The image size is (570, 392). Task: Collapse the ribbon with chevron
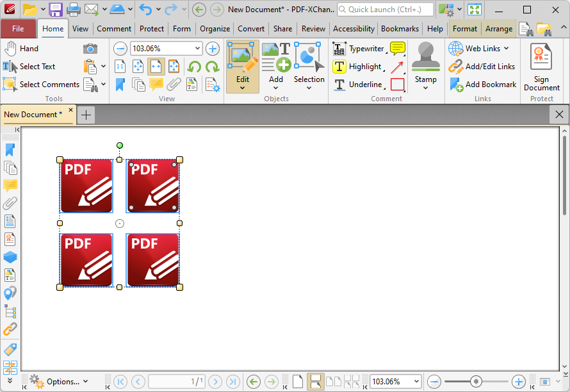tap(563, 28)
